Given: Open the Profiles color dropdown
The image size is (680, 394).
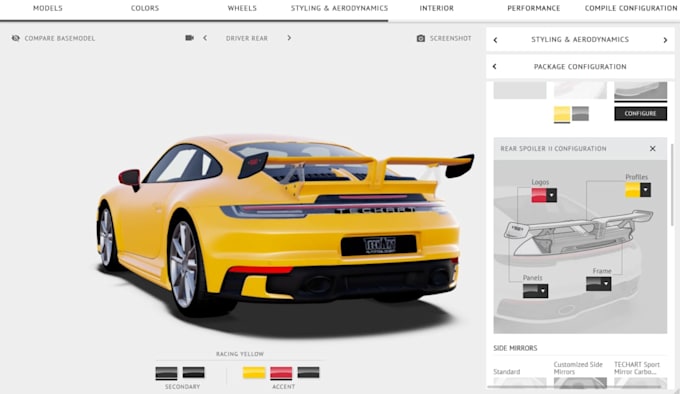Looking at the screenshot, I should 645,190.
